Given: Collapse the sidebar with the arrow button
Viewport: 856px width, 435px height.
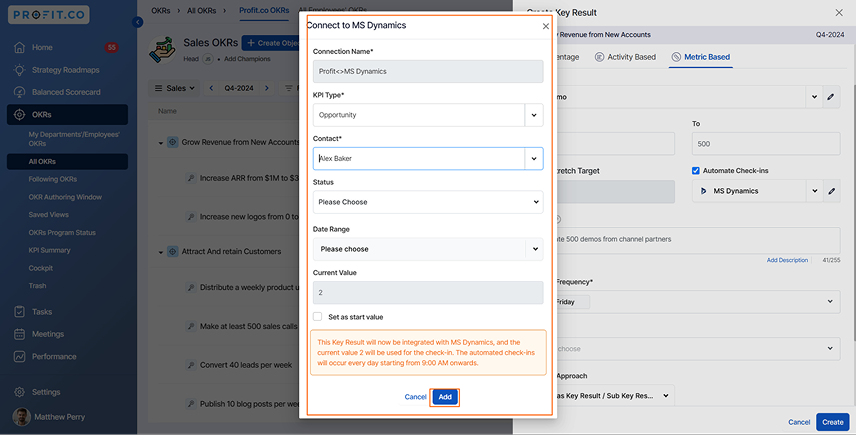Looking at the screenshot, I should tap(138, 22).
